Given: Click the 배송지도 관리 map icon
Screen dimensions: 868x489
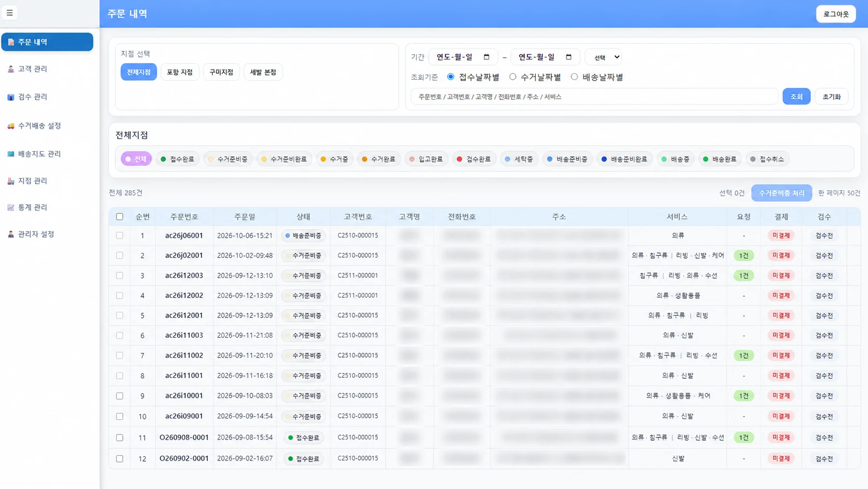Looking at the screenshot, I should [11, 154].
